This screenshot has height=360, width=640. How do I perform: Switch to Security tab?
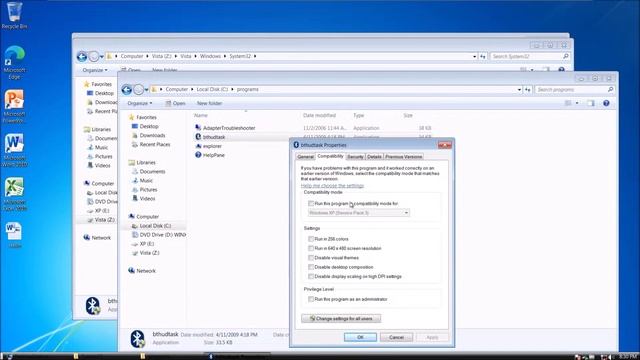point(355,157)
